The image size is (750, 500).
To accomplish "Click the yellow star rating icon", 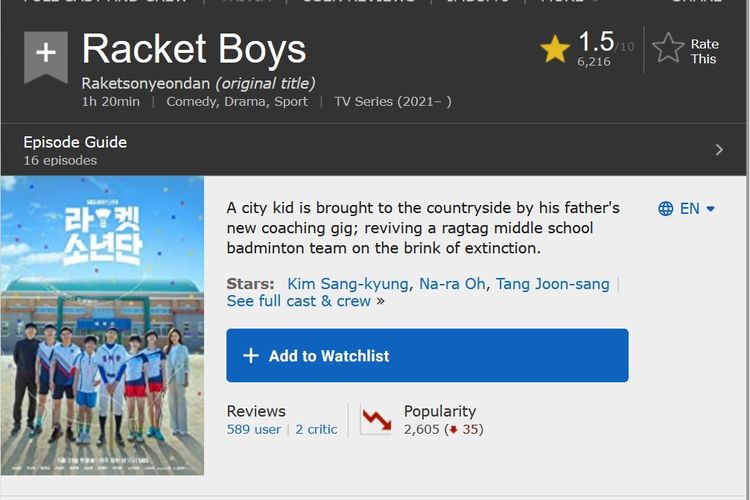I will [x=555, y=49].
